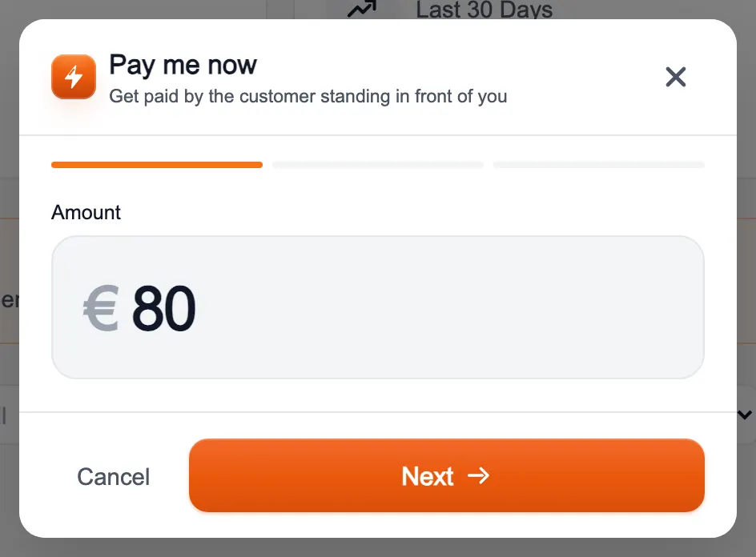
Task: Click the euro currency symbol
Action: pos(101,308)
